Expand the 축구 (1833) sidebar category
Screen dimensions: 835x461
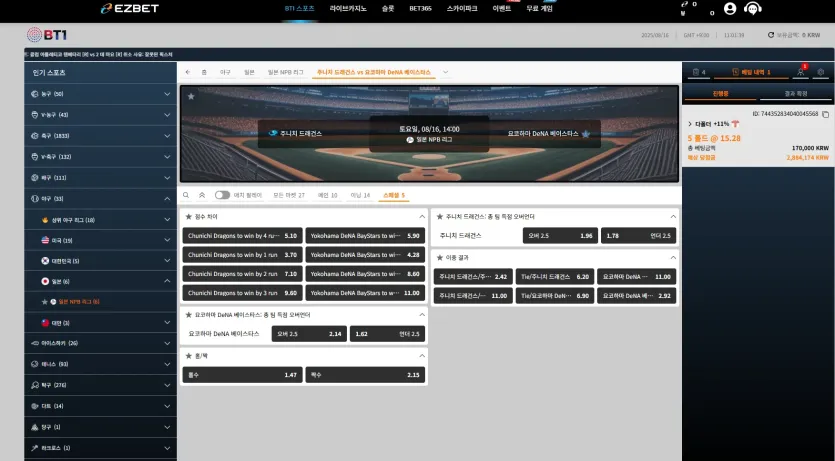100,136
